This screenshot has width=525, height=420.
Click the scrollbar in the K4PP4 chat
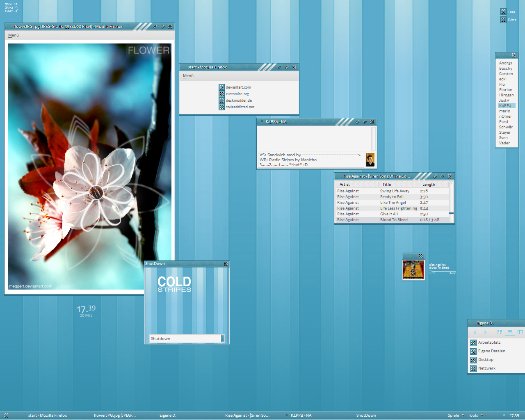(x=374, y=139)
